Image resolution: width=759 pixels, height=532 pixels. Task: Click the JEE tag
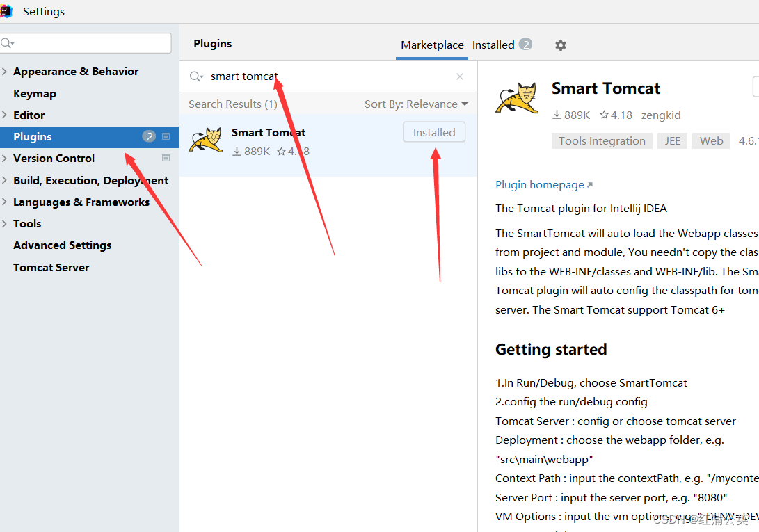point(672,141)
